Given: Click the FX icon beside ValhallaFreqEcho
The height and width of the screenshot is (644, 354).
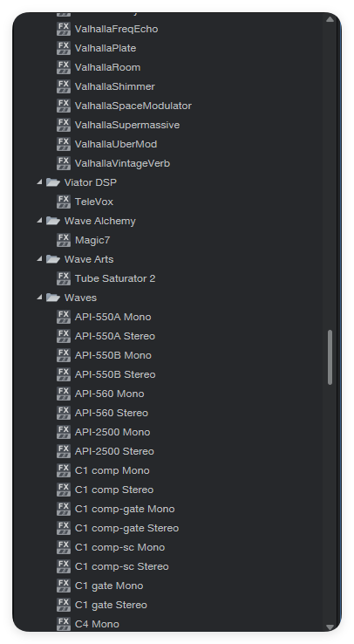Looking at the screenshot, I should [x=64, y=29].
